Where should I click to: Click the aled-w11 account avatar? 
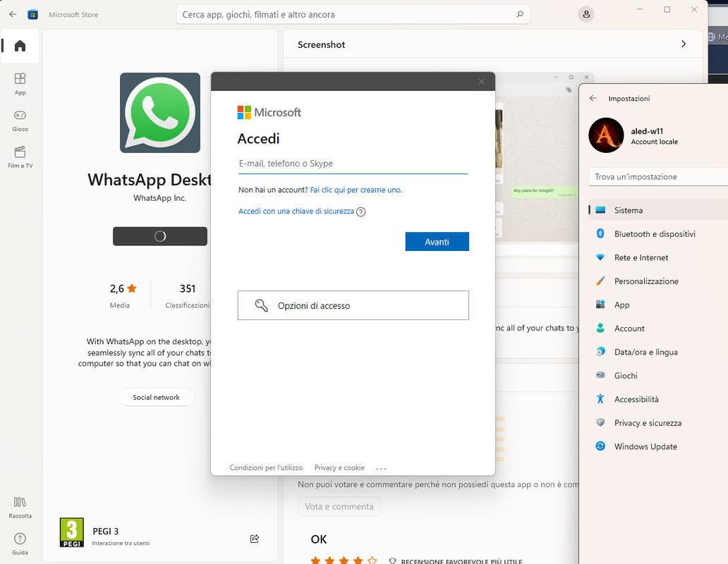(606, 135)
